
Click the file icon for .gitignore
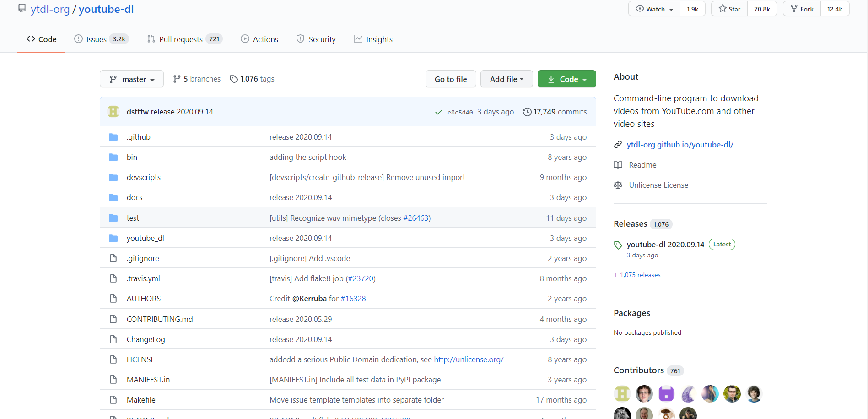coord(113,258)
